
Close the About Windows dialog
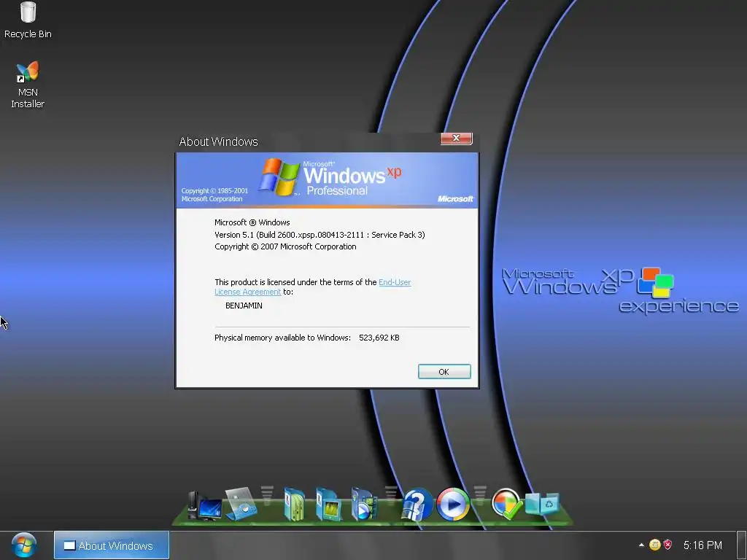point(457,138)
